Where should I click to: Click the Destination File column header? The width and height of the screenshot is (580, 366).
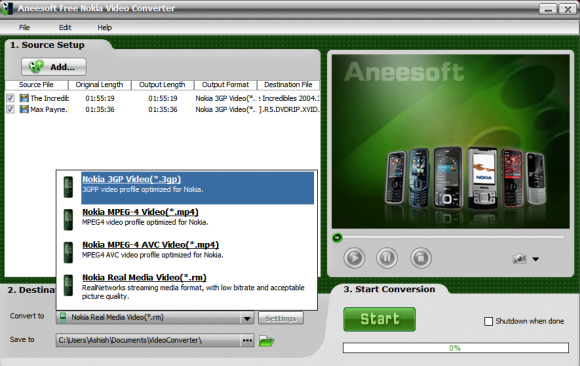point(288,85)
